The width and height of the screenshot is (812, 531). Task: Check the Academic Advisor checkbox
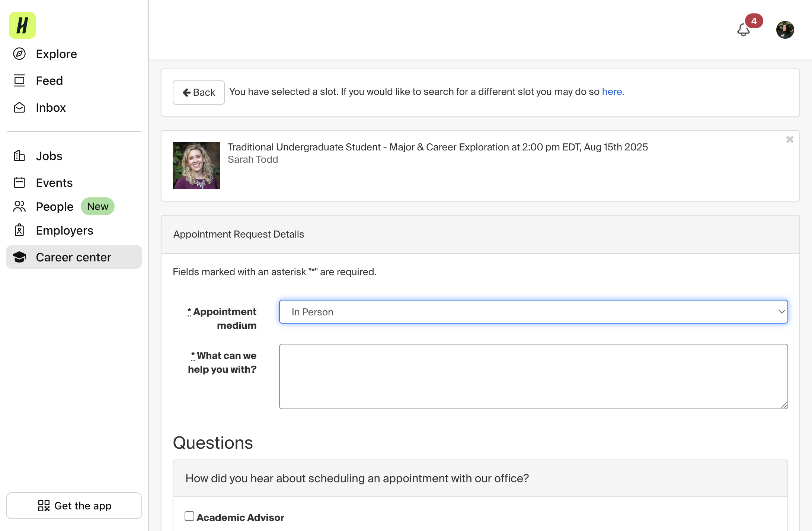click(x=189, y=516)
